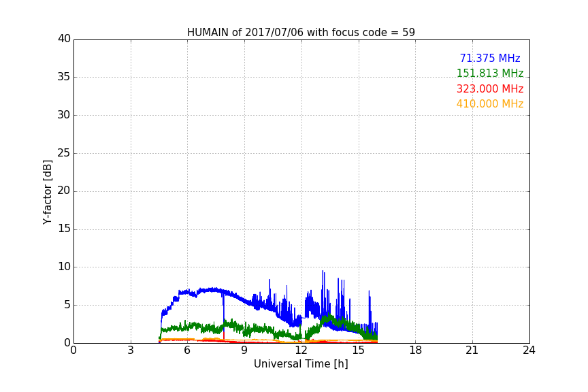Click y-axis tick value 30

click(64, 115)
